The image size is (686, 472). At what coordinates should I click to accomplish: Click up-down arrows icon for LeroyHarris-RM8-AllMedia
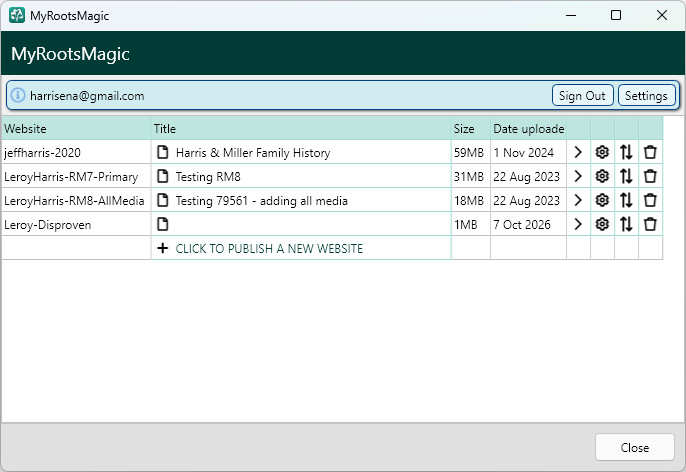point(626,200)
